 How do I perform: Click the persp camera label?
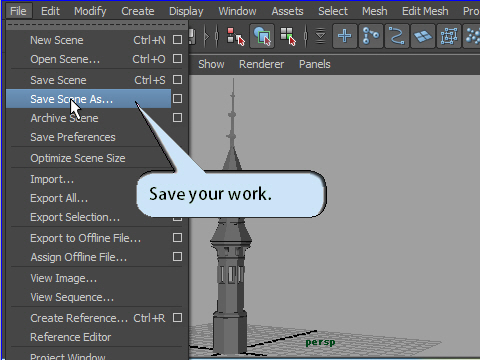(x=320, y=342)
